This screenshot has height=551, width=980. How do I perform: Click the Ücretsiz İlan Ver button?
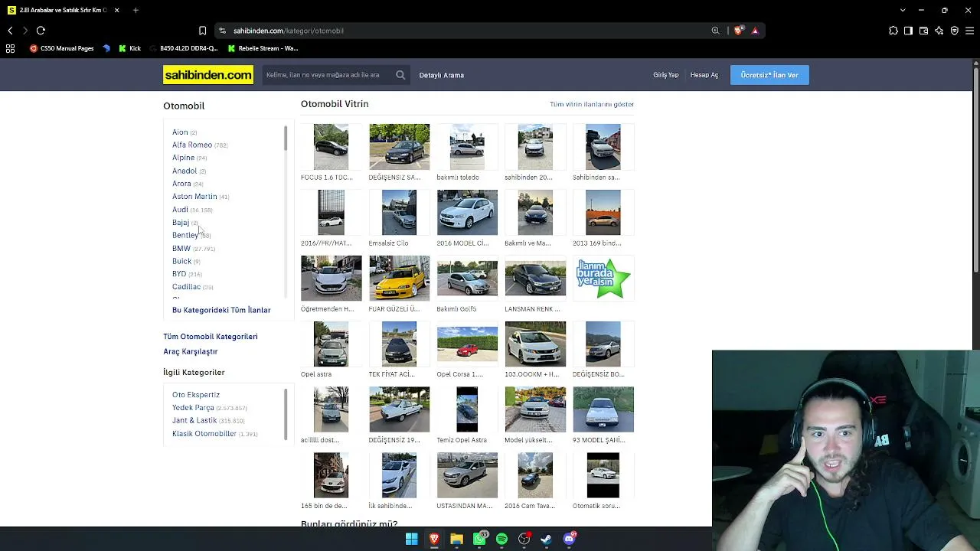coord(769,75)
